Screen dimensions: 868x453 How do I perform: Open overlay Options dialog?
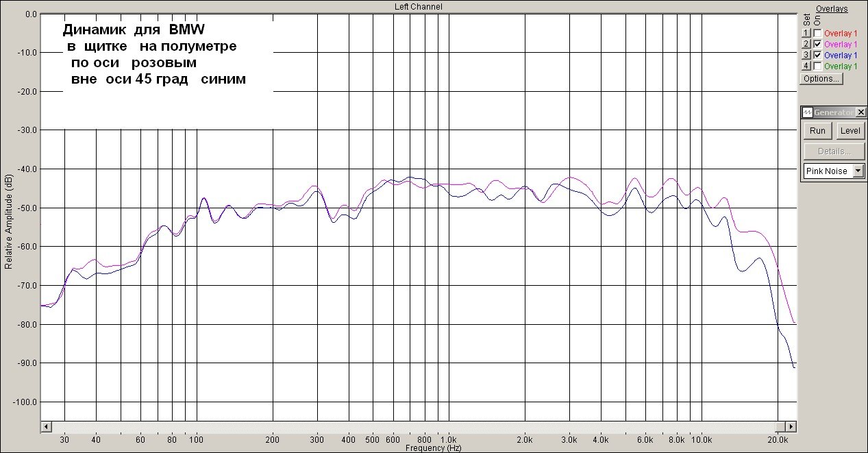pyautogui.click(x=821, y=79)
